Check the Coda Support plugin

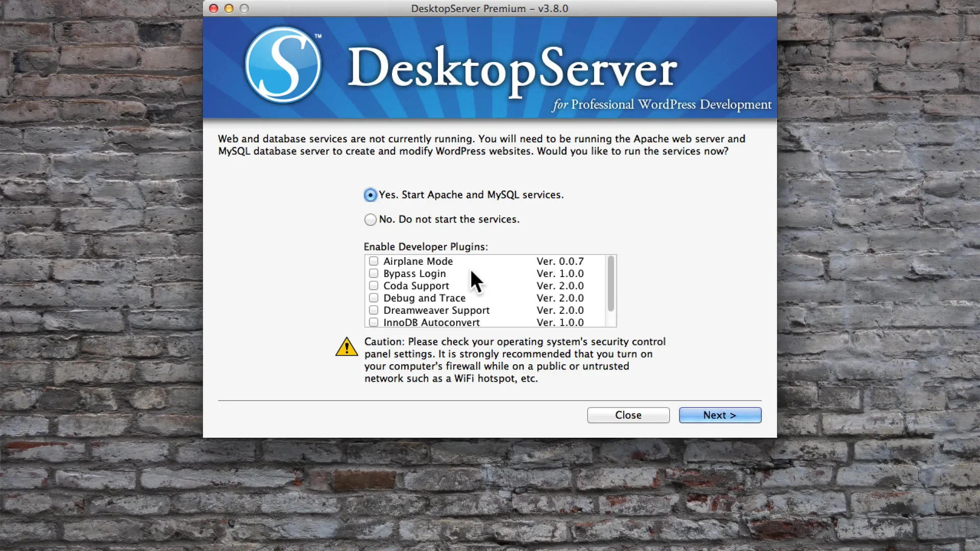tap(374, 286)
